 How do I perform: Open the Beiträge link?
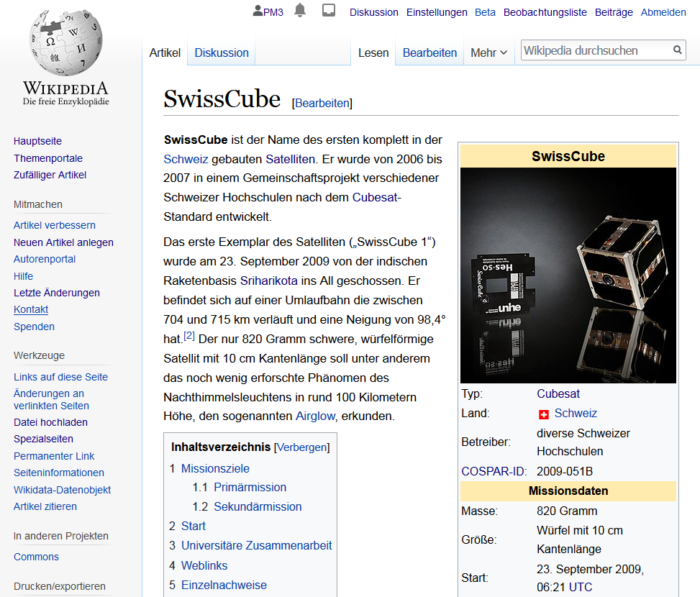pyautogui.click(x=614, y=12)
